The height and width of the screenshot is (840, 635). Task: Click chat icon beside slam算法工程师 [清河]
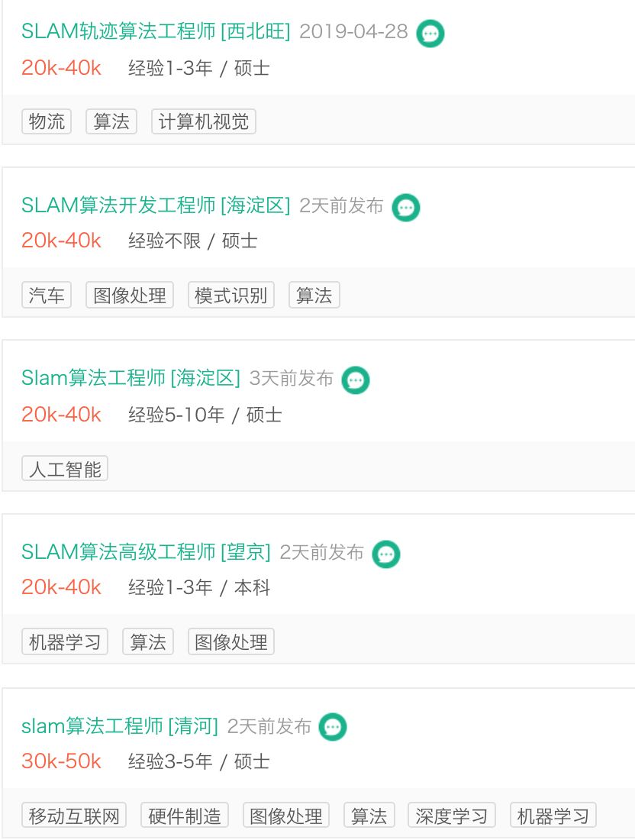click(x=333, y=727)
